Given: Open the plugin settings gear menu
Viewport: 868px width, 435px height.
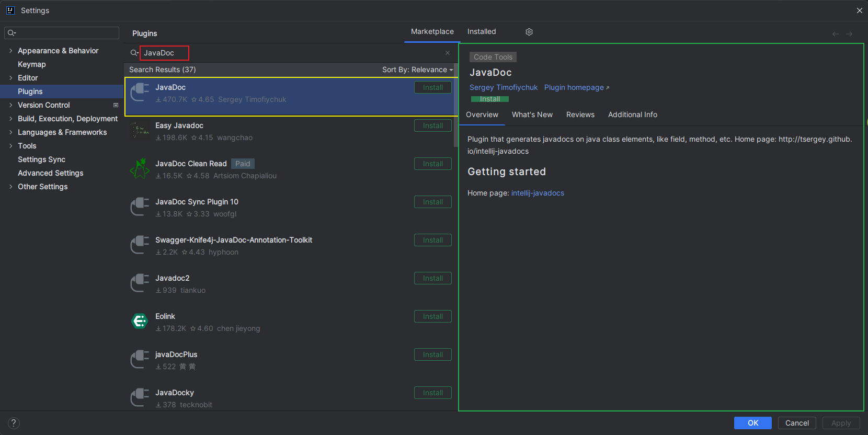Looking at the screenshot, I should pos(529,32).
